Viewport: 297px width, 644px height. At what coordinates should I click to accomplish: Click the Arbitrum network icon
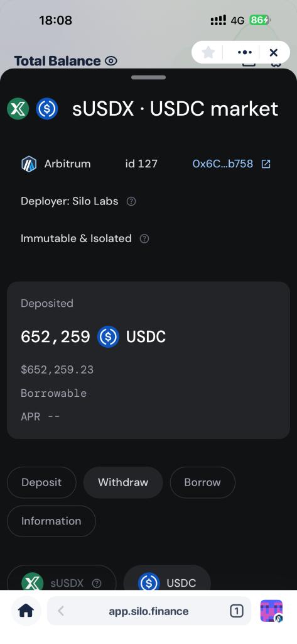pos(29,164)
